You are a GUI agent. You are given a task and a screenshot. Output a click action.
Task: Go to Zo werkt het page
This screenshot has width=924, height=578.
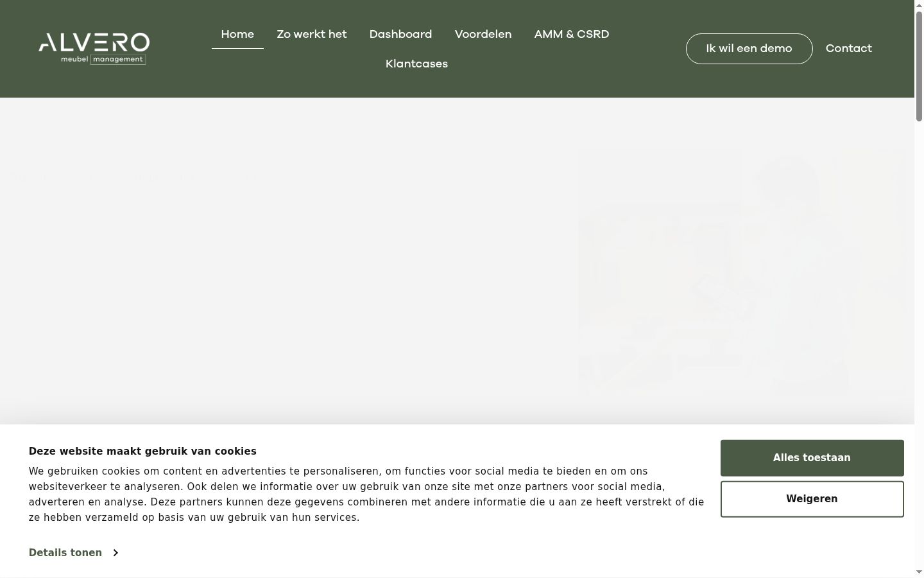point(312,34)
